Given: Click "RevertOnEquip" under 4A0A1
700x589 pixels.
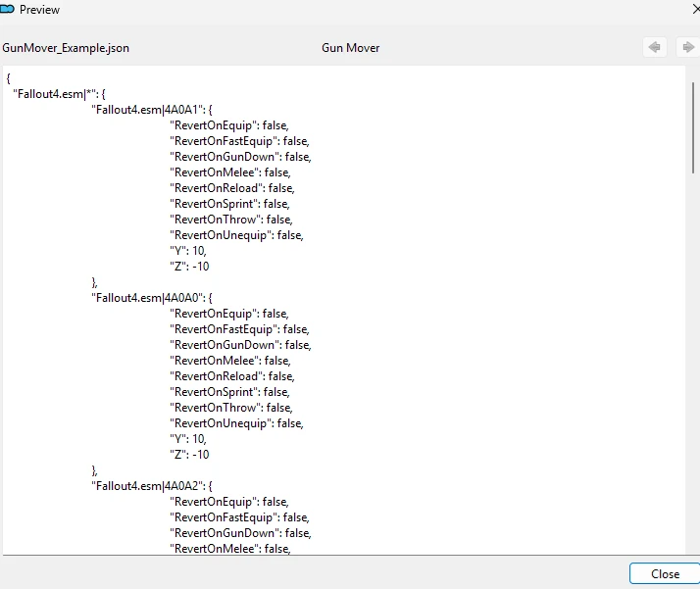Looking at the screenshot, I should point(229,125).
